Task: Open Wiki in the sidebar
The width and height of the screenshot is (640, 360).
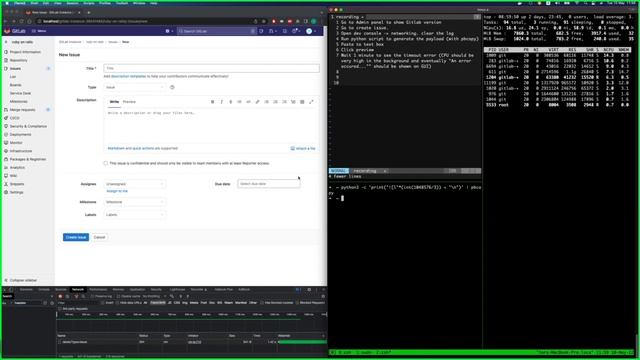Action: (x=13, y=176)
